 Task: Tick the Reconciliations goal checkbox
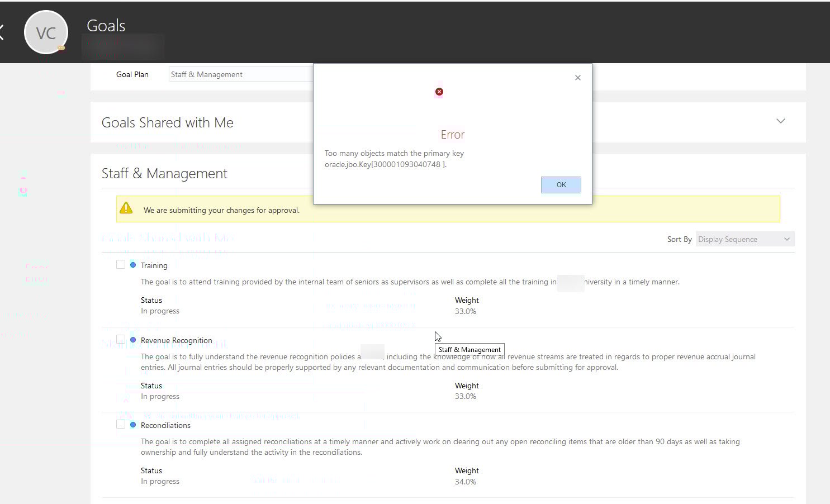[120, 424]
